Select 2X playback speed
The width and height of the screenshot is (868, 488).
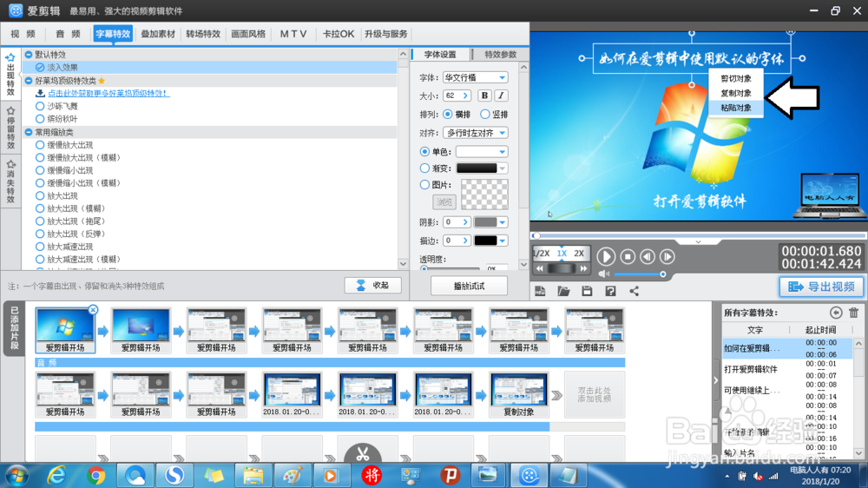tap(579, 254)
